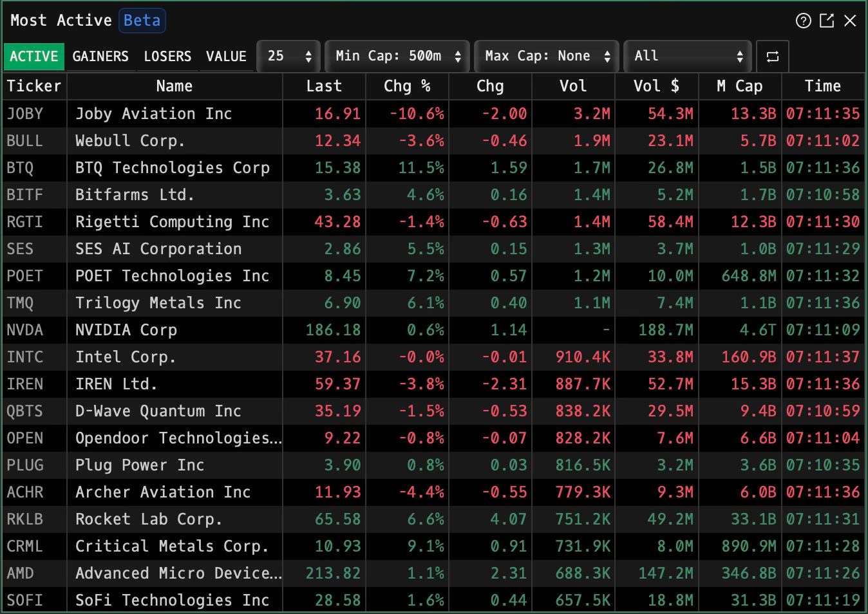
Task: Sort by the Name column header
Action: click(x=175, y=86)
